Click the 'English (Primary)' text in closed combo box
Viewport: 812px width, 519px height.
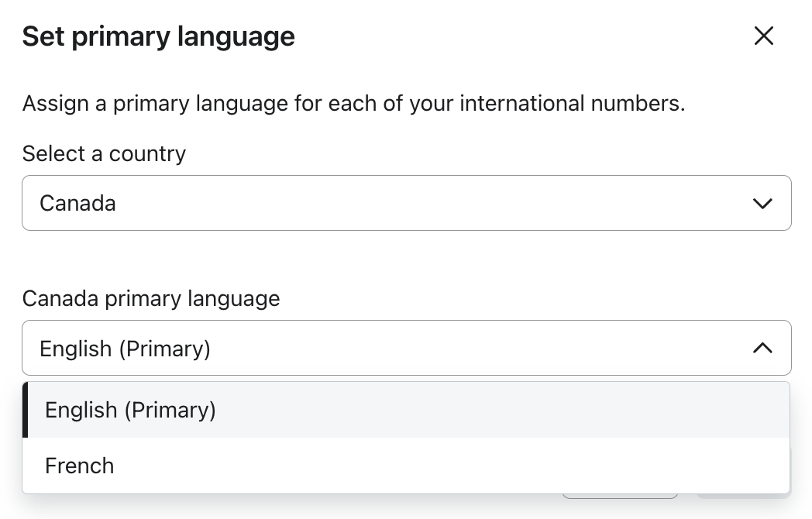125,349
